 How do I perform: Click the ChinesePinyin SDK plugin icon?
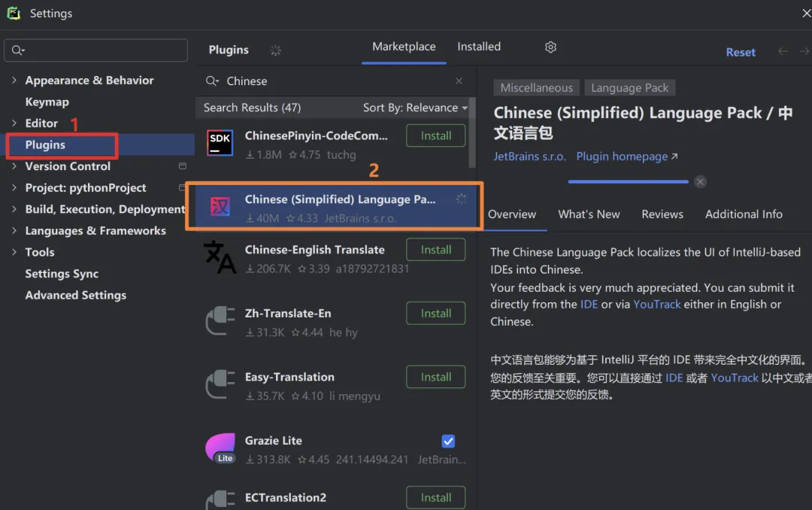[x=220, y=142]
